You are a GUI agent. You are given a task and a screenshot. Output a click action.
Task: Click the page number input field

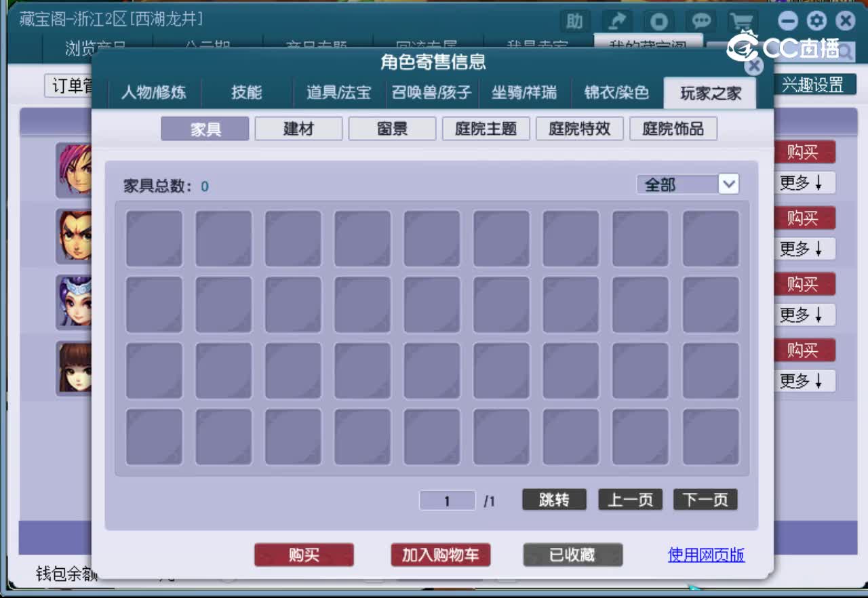click(447, 500)
